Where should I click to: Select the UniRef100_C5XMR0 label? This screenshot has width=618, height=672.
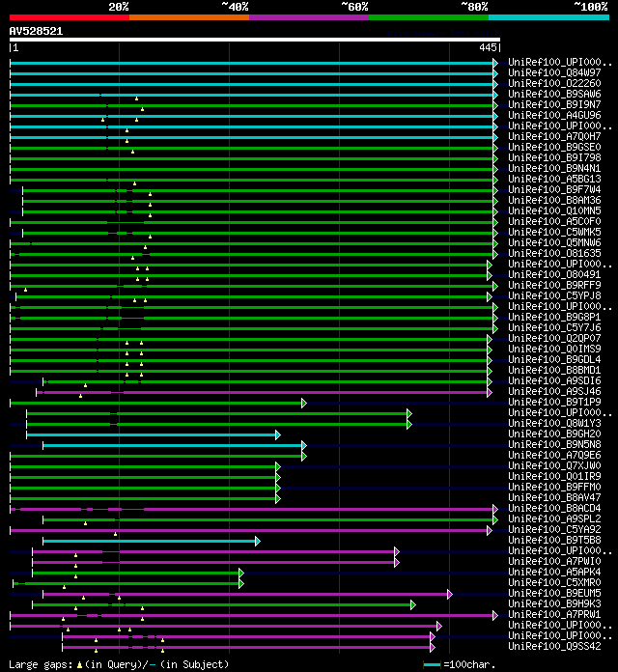(554, 582)
